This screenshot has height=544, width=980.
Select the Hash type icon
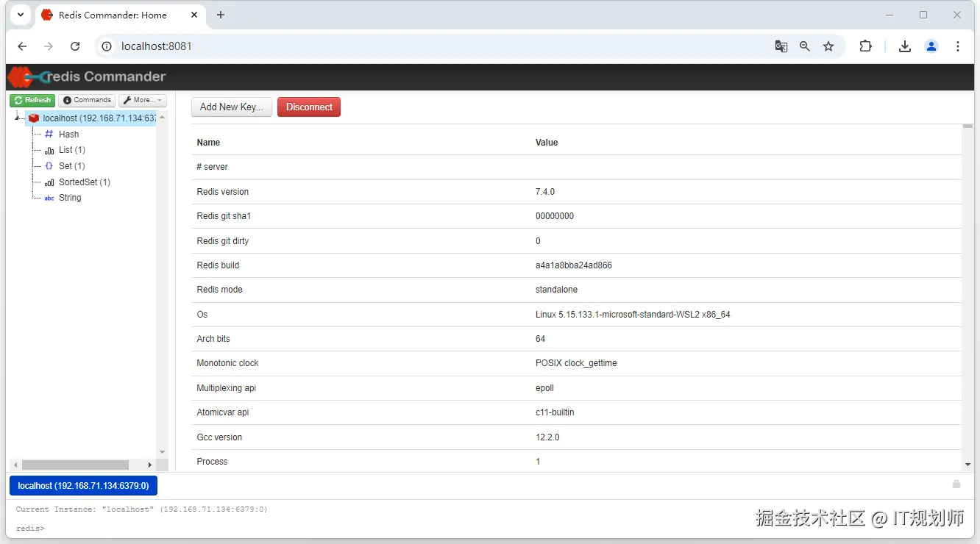[49, 135]
